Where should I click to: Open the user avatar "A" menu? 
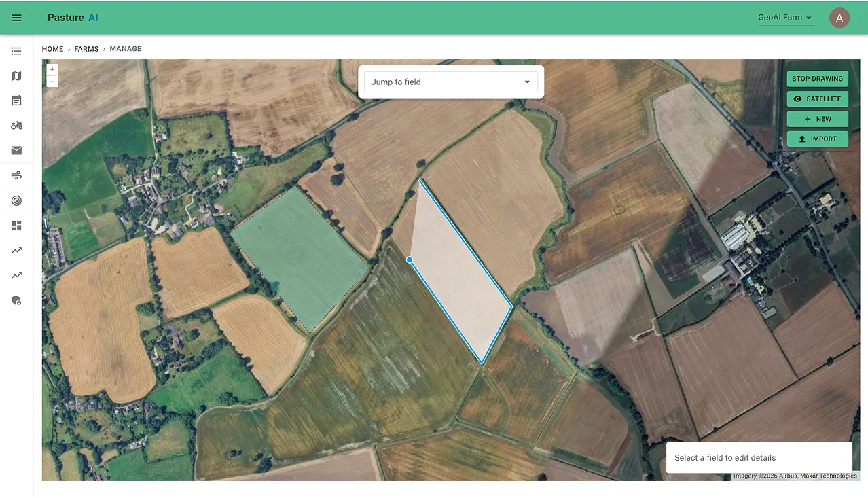(839, 18)
